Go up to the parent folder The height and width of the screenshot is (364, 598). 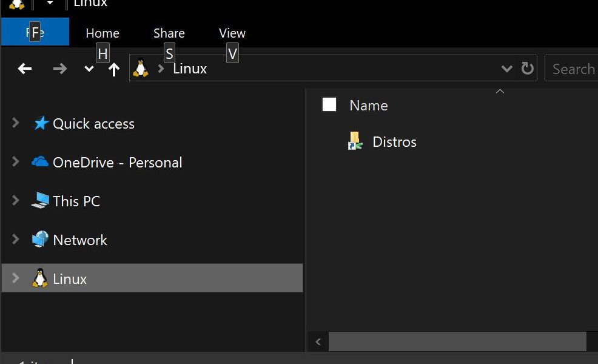tap(113, 69)
